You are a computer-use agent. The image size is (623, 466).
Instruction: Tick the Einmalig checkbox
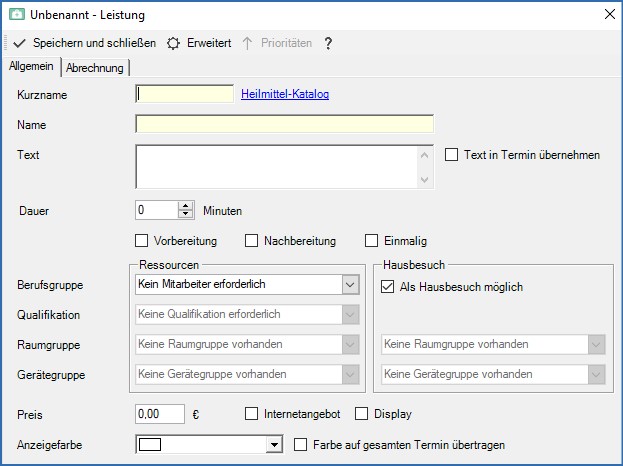(371, 241)
